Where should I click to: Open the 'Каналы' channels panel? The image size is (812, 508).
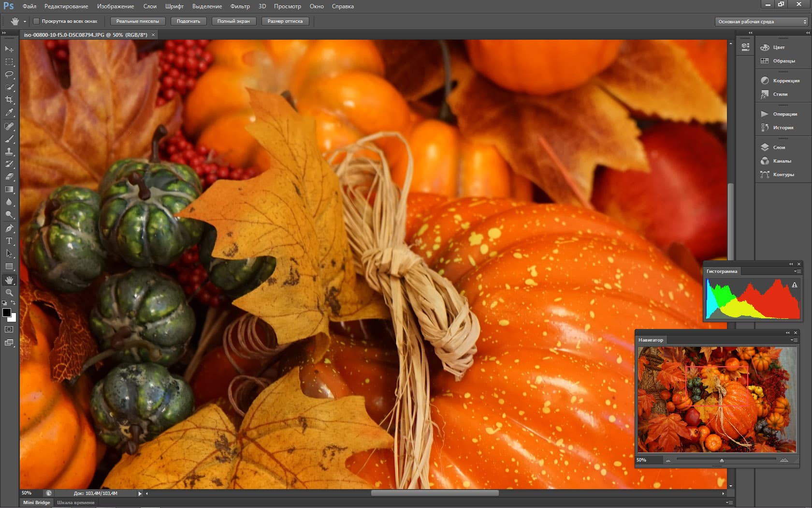pyautogui.click(x=783, y=161)
